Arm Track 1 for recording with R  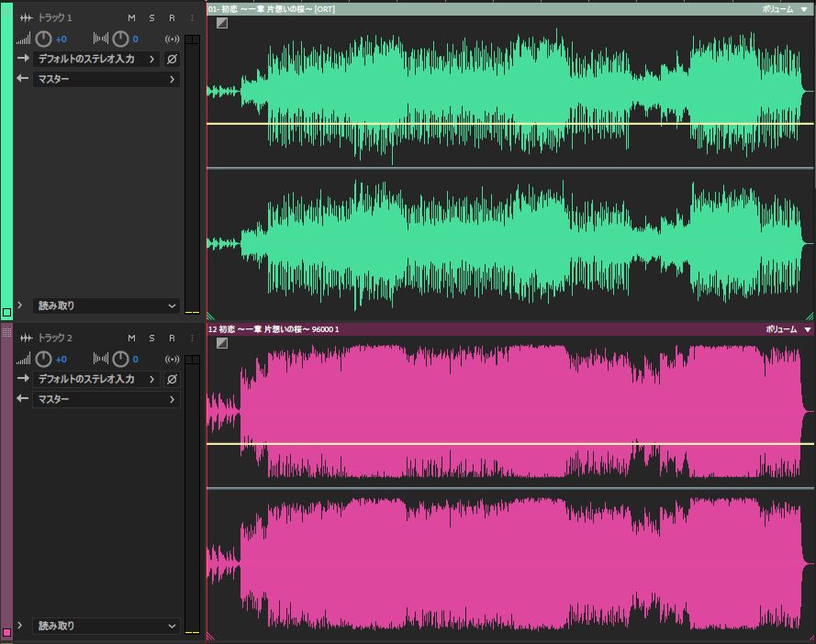[172, 17]
